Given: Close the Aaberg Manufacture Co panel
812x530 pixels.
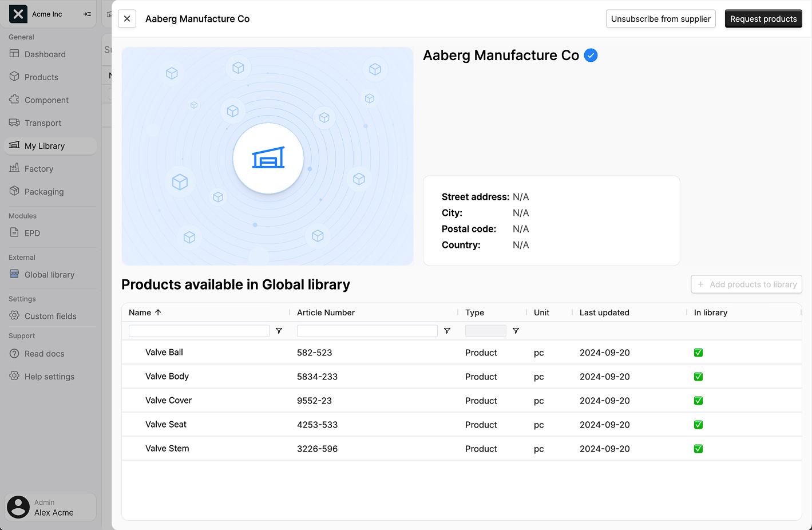Looking at the screenshot, I should (127, 19).
